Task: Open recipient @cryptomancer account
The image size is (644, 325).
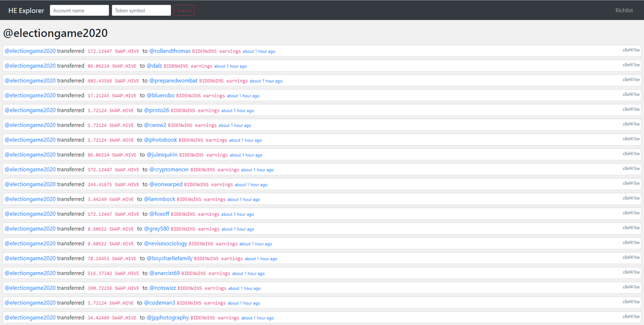Action: (x=169, y=169)
